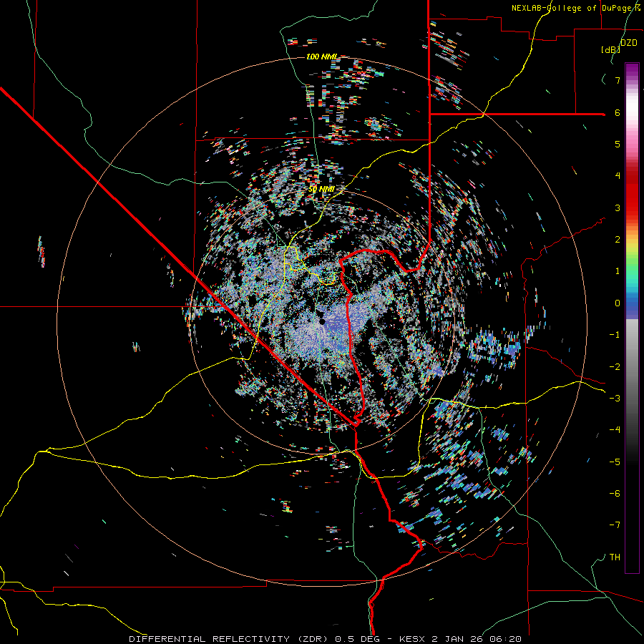
Task: Click the -5 dB mark on the scale
Action: pos(615,462)
